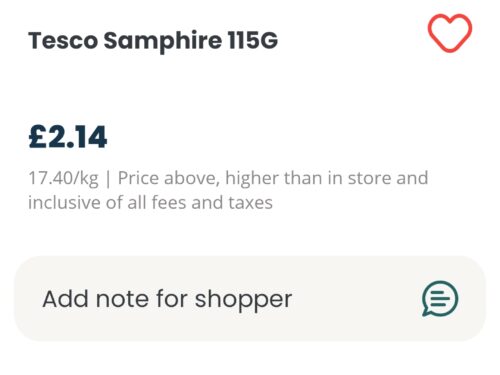This screenshot has height=375, width=500.
Task: Toggle the red heart favourite outline
Action: [450, 33]
